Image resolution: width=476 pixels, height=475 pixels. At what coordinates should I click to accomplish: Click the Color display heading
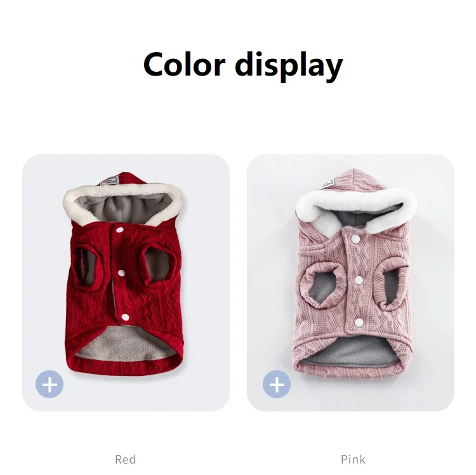pyautogui.click(x=243, y=65)
